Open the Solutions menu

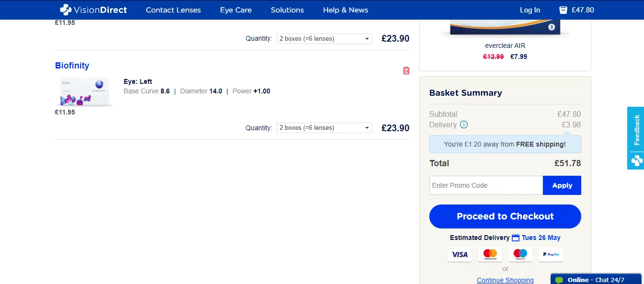[287, 10]
